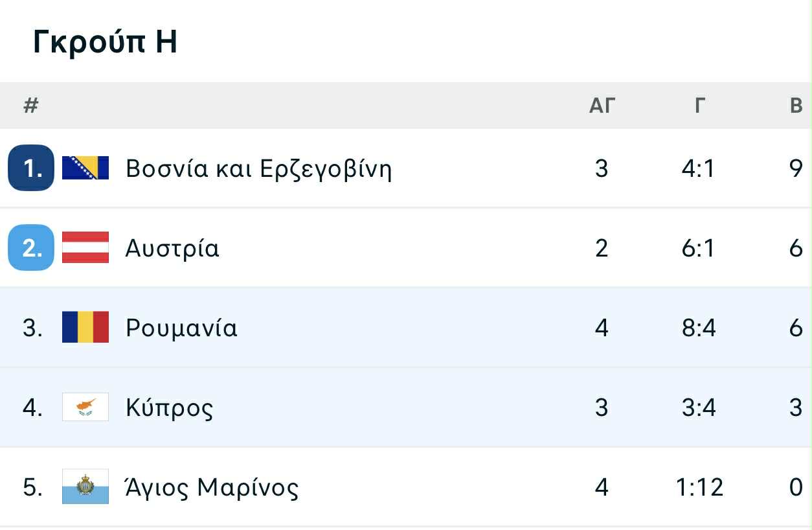Click the Bosnia and Herzegovina flag icon
The height and width of the screenshot is (530, 812).
pos(85,168)
